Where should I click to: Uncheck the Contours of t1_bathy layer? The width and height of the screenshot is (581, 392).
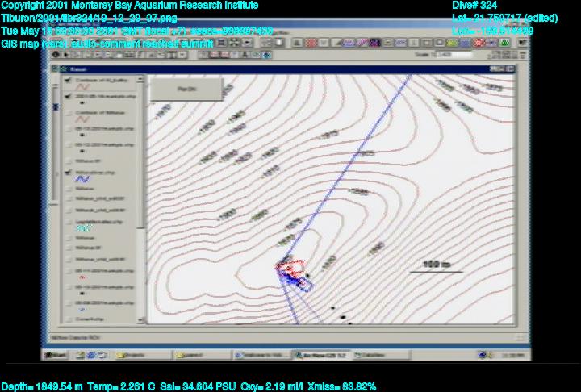[x=69, y=81]
